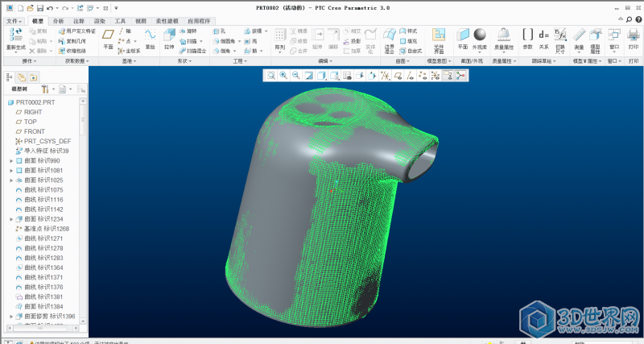Start the 草绘 (Sketch) tool
Screen dimensions: 644x344
point(150,39)
